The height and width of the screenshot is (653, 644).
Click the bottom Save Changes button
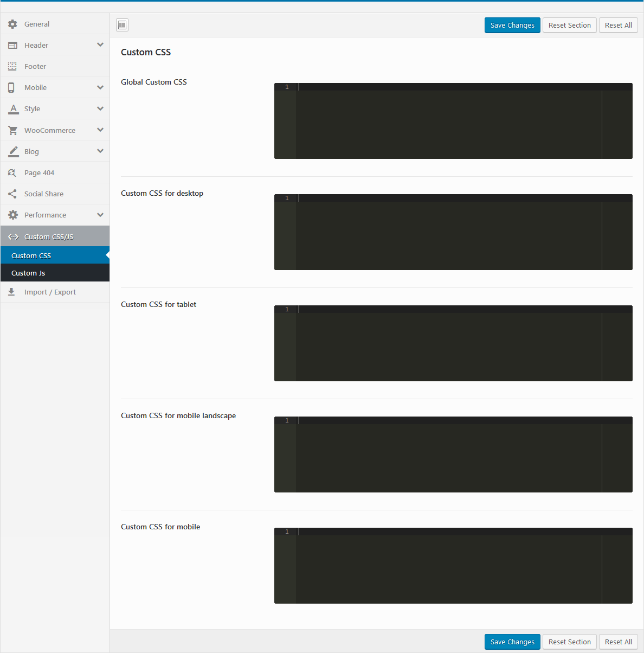tap(512, 642)
